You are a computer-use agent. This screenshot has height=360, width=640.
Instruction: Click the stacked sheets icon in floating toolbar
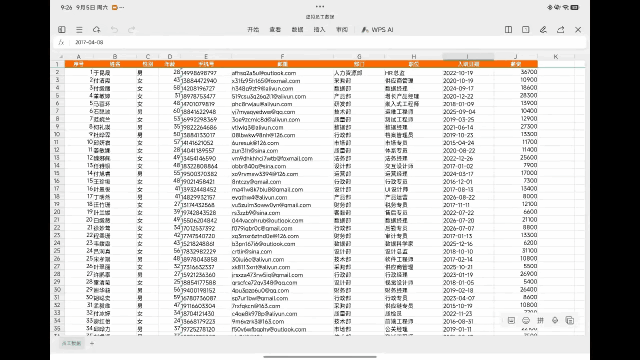pyautogui.click(x=570, y=320)
